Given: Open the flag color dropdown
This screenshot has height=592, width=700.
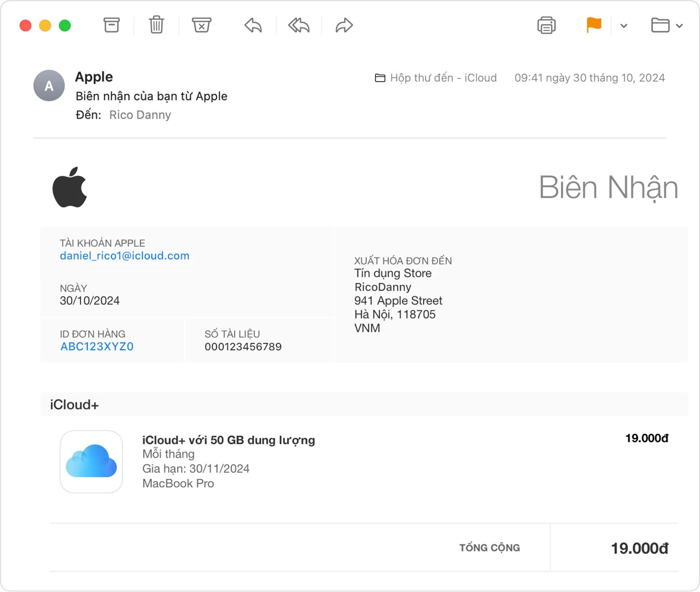Looking at the screenshot, I should coord(623,25).
